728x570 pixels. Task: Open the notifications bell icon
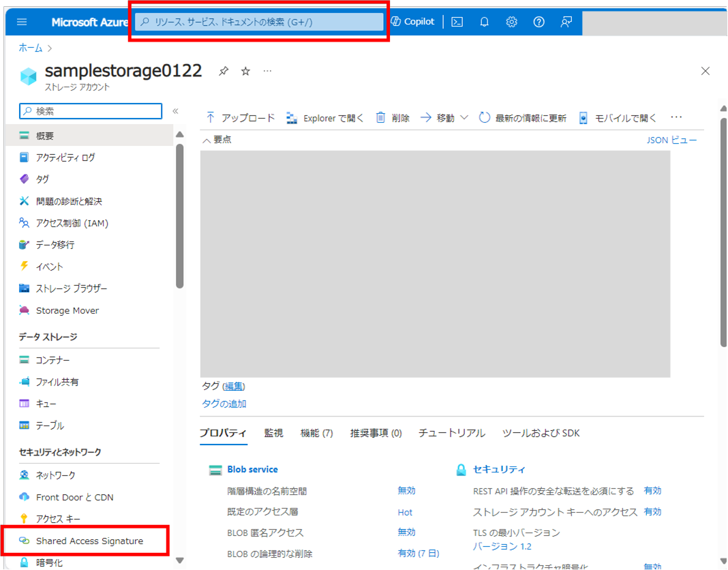pos(484,21)
